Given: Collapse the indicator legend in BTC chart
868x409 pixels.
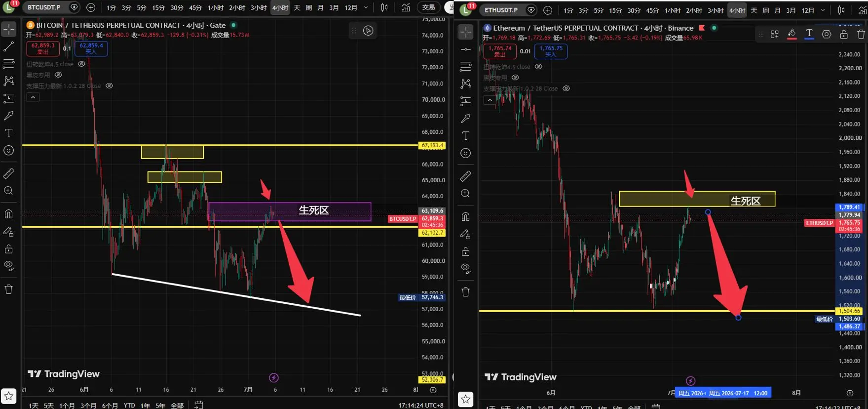Looking at the screenshot, I should (33, 97).
